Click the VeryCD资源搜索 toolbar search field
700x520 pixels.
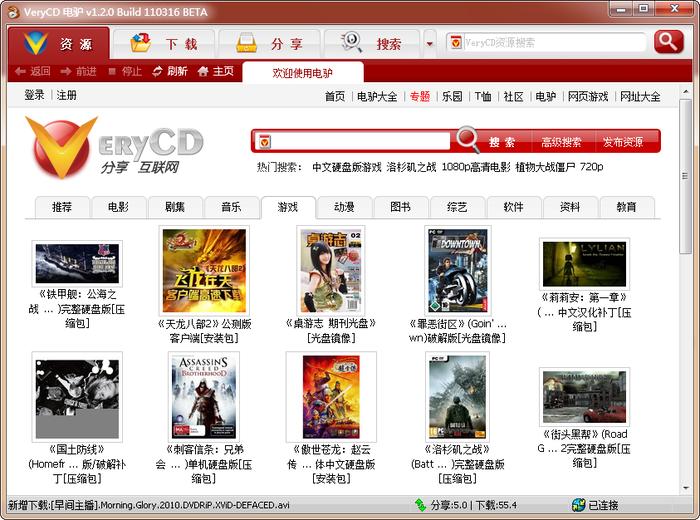tap(554, 43)
